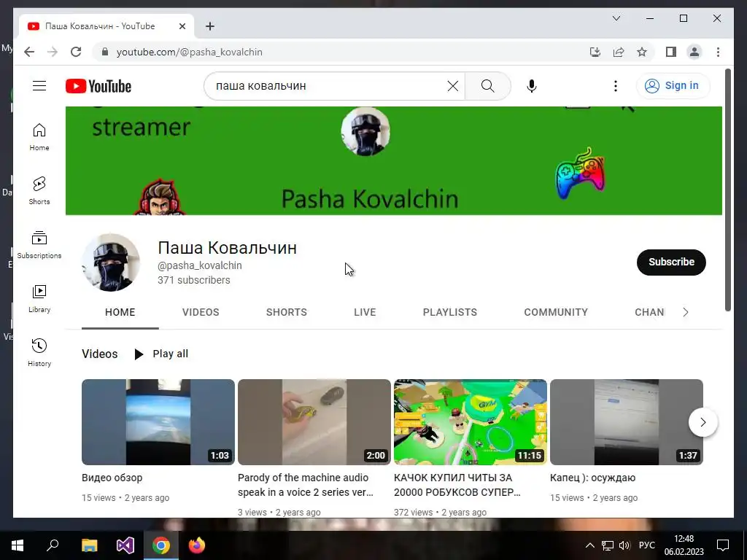This screenshot has height=560, width=747.
Task: Open Chrome's three-dot menu
Action: coord(718,52)
